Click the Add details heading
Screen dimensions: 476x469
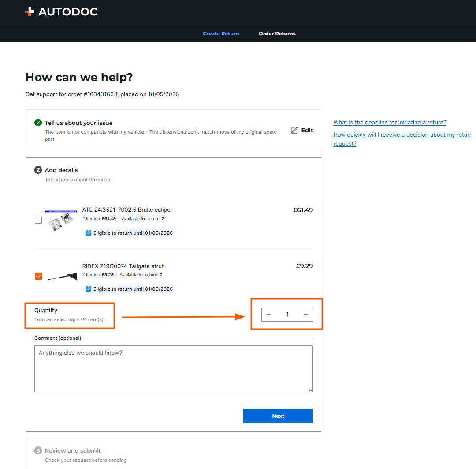61,170
